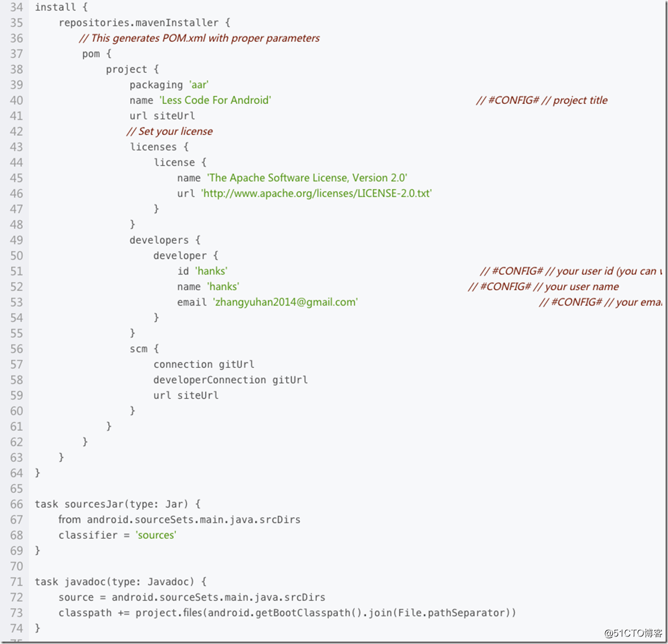Click the string 'Less Code For Android'

(x=216, y=100)
